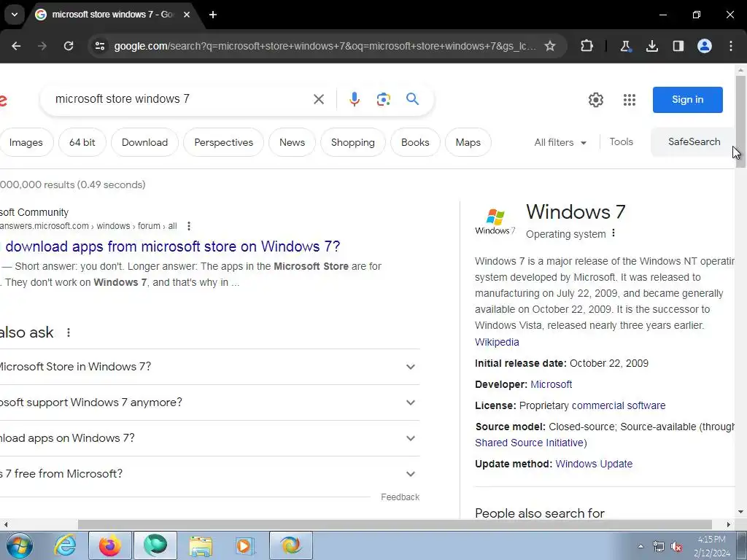This screenshot has width=747, height=560.
Task: Click the Forward navigation arrow
Action: click(42, 46)
